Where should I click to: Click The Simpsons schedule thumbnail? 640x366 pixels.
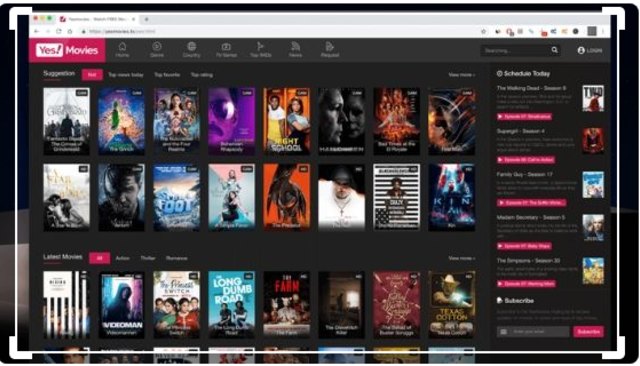coord(593,271)
